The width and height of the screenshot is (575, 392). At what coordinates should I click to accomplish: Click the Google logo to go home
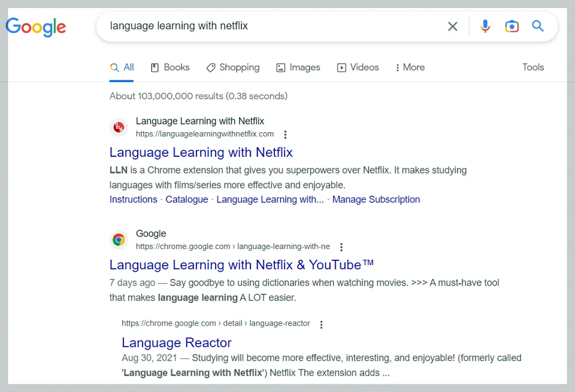point(35,27)
